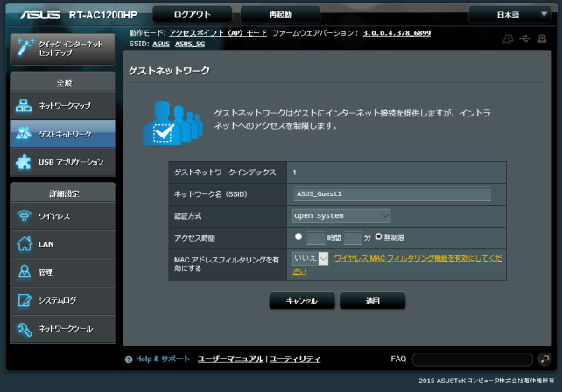Click the ゲストネットワークインデックス value 1
The height and width of the screenshot is (392, 562).
294,172
